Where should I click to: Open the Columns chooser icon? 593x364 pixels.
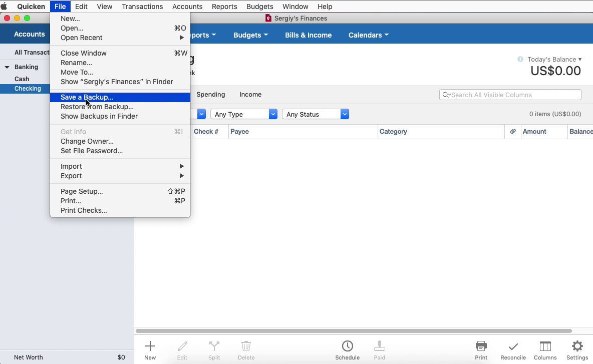(545, 346)
